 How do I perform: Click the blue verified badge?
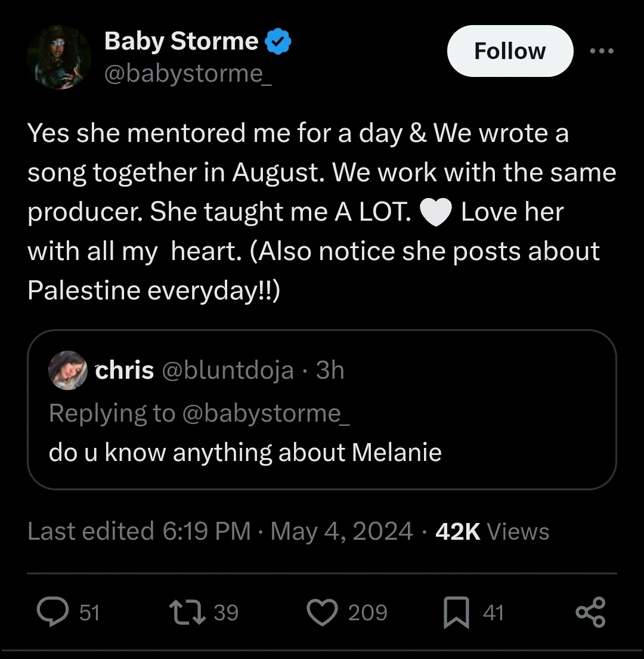pyautogui.click(x=278, y=42)
